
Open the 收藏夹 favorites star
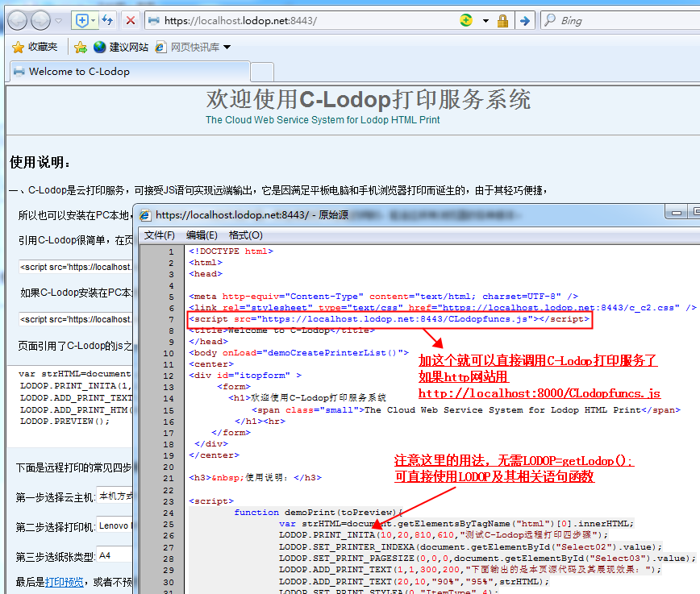click(x=35, y=47)
